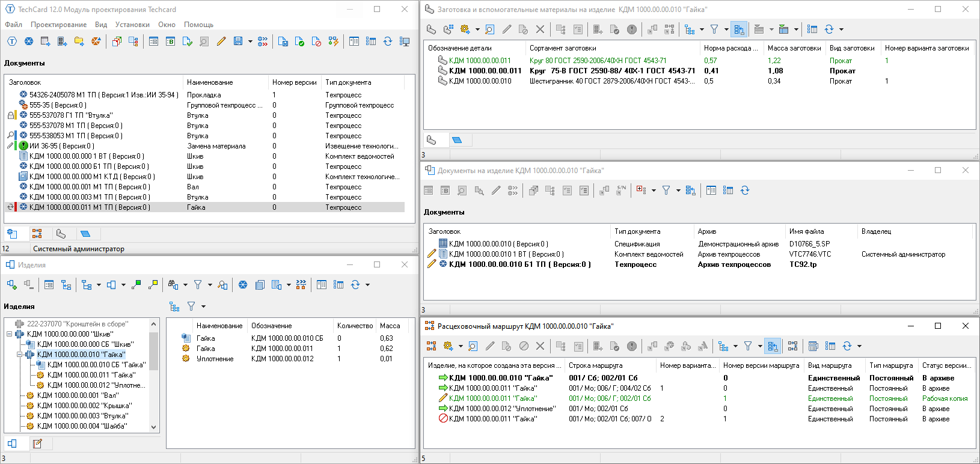Click the Масса заготовки column header
This screenshot has width=980, height=464.
coord(794,48)
